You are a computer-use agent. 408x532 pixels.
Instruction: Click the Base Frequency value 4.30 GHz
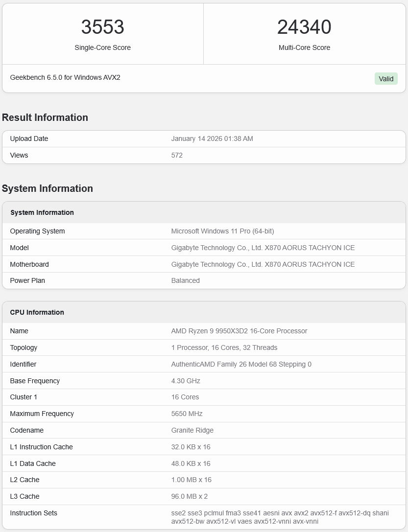186,381
